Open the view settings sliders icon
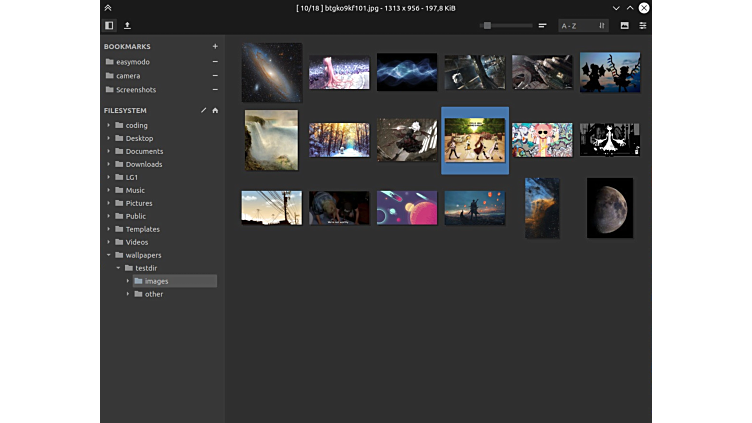The image size is (752, 423). 643,25
